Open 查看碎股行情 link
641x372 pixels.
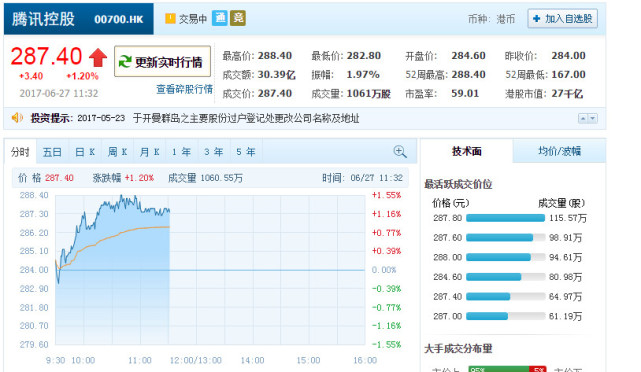pos(184,89)
